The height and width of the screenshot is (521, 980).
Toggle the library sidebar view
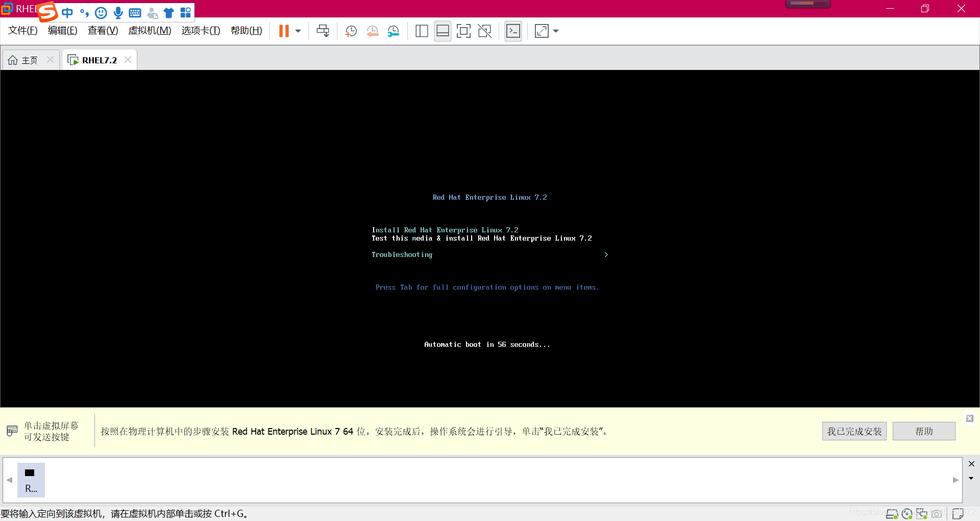tap(422, 31)
